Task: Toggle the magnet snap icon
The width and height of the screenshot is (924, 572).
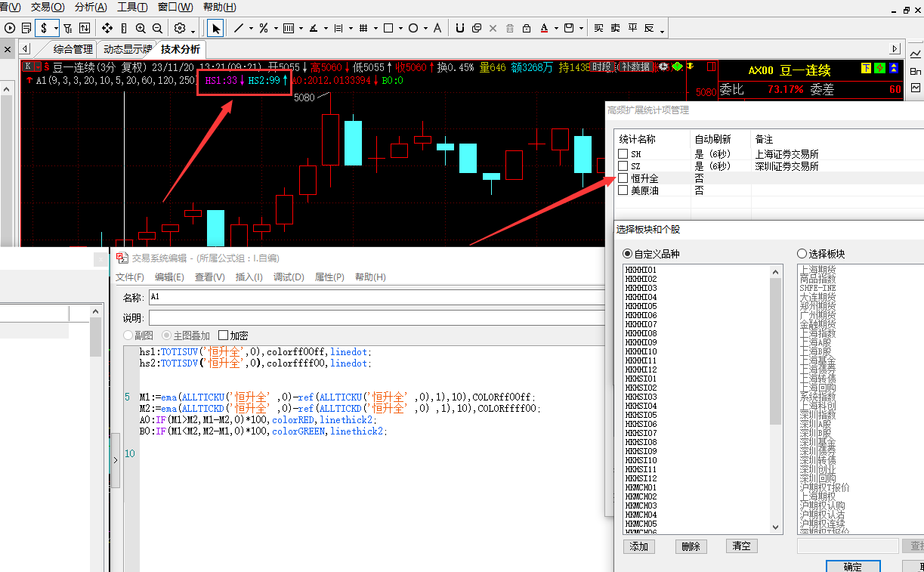Action: (460, 28)
